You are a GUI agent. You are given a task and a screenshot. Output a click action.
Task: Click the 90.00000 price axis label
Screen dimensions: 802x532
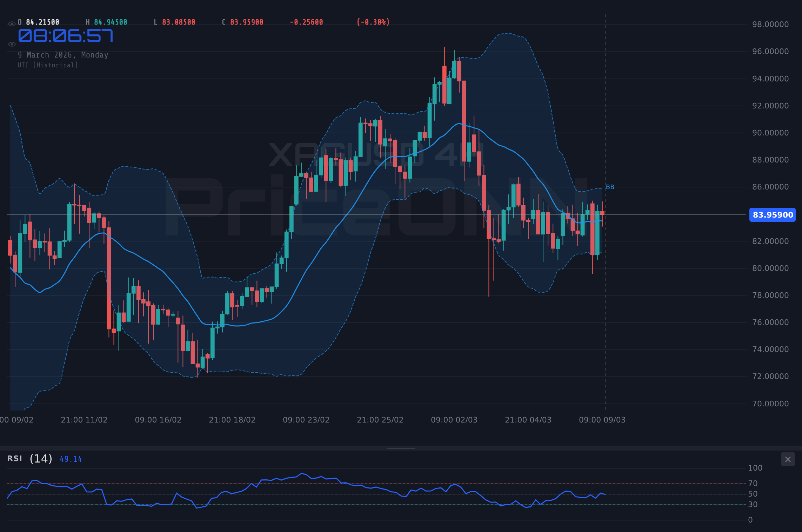770,133
